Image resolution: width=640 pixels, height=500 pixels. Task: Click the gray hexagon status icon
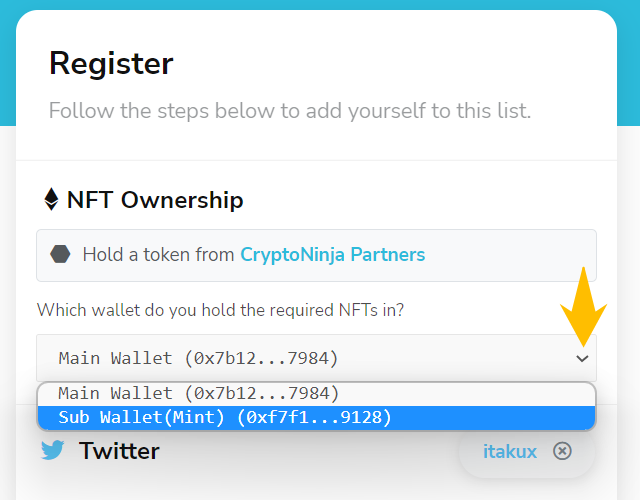coord(60,254)
